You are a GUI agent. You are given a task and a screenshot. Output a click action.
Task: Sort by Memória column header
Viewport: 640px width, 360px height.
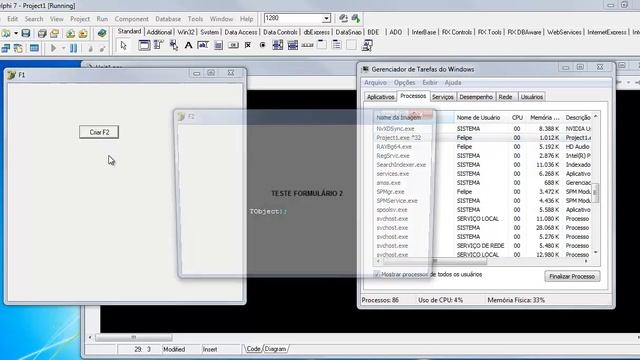[544, 118]
